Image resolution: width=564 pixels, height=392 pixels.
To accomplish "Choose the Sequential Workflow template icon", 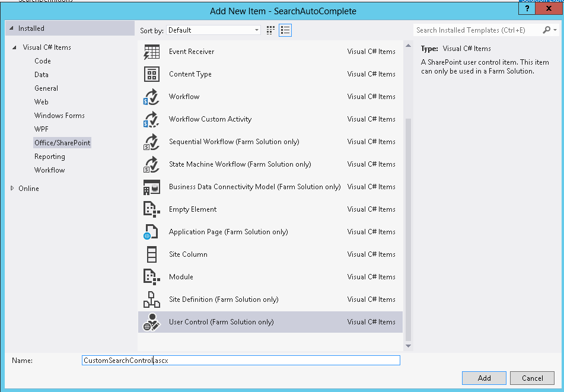I will click(x=151, y=142).
